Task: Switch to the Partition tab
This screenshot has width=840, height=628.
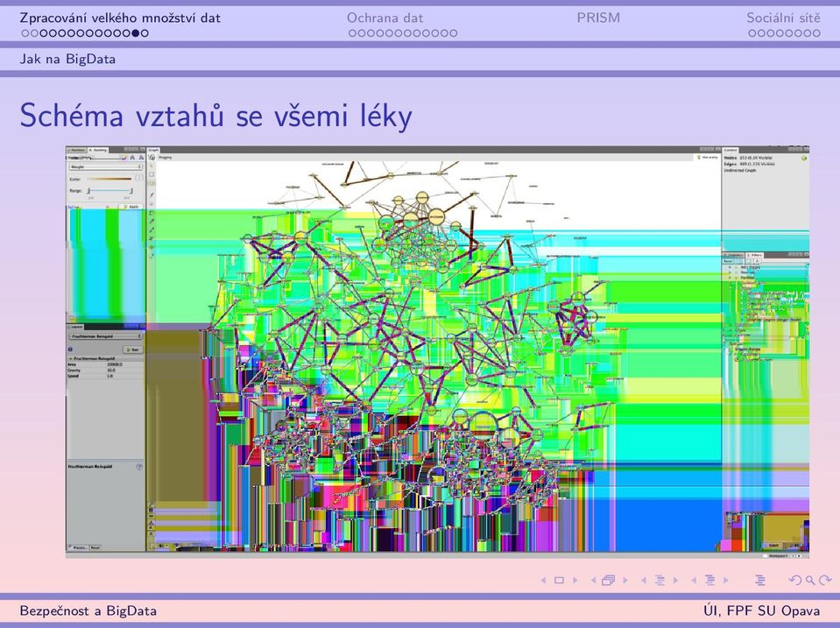Action: tap(77, 150)
